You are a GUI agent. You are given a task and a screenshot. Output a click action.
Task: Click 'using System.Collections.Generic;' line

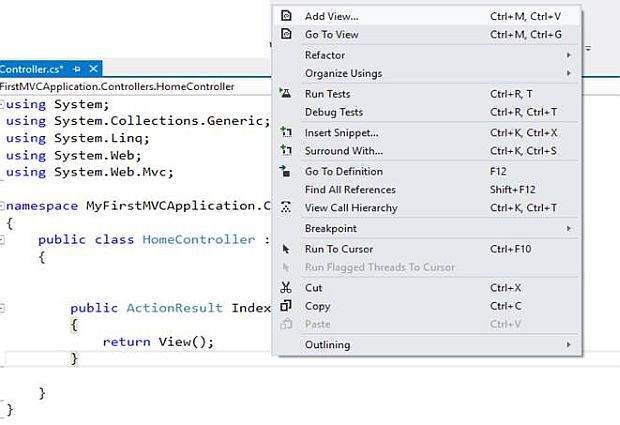(138, 121)
